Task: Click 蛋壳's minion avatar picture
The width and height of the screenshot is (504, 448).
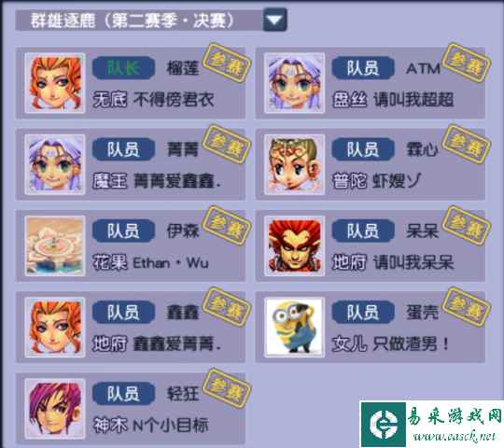Action: pyautogui.click(x=294, y=328)
